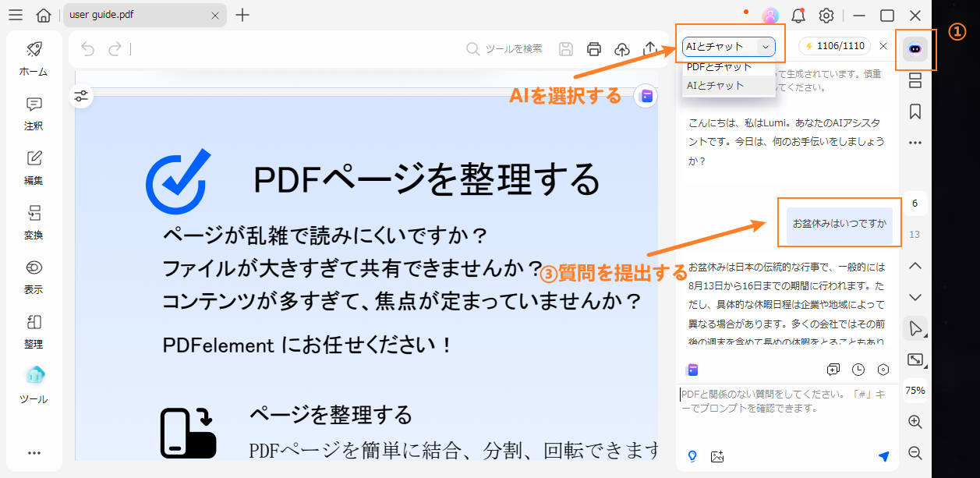Send the chat message with arrow icon
The height and width of the screenshot is (478, 980).
tap(883, 456)
